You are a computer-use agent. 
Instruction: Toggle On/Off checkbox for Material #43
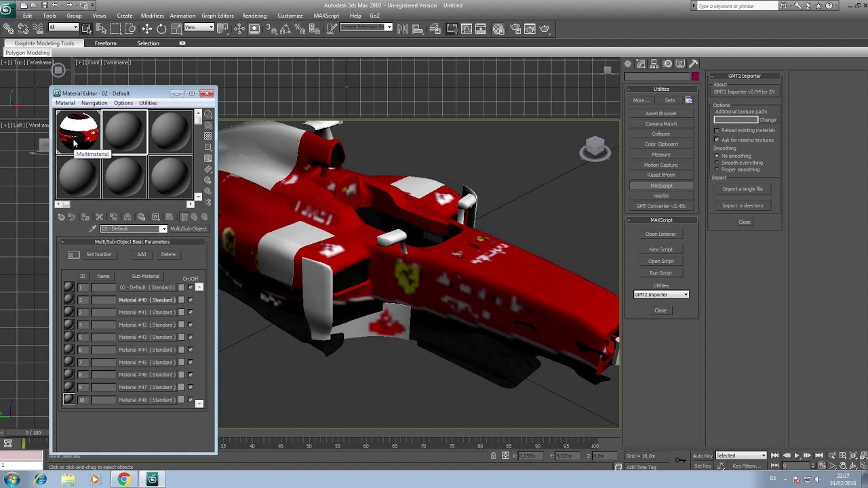(x=191, y=337)
